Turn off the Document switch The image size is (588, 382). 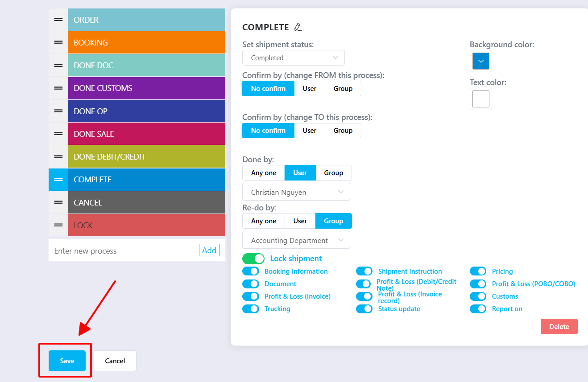[251, 283]
